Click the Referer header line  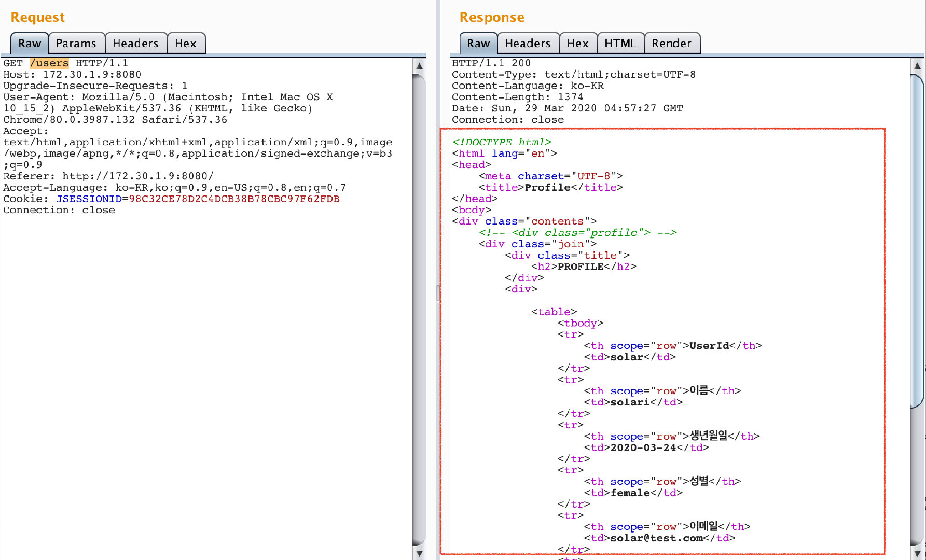108,176
